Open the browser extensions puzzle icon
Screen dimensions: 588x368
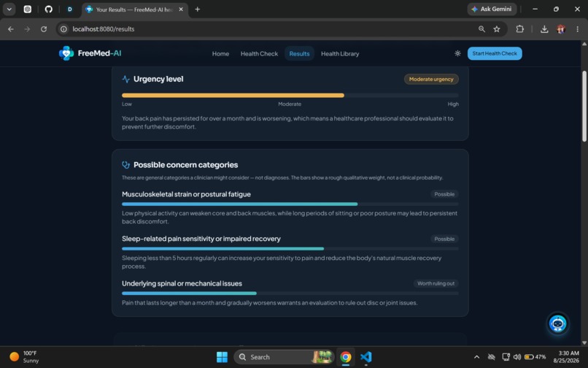[519, 29]
